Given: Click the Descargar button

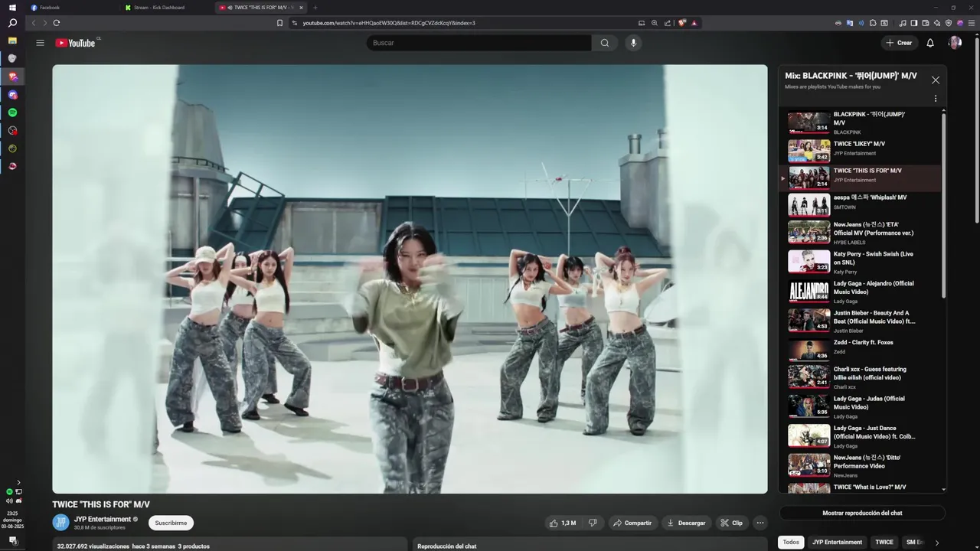Looking at the screenshot, I should pyautogui.click(x=686, y=523).
